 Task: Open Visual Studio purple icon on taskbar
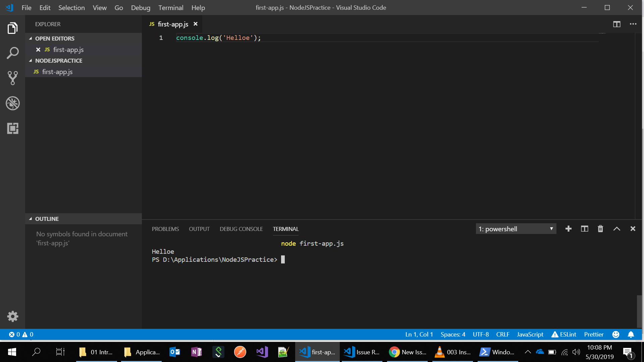(x=262, y=352)
